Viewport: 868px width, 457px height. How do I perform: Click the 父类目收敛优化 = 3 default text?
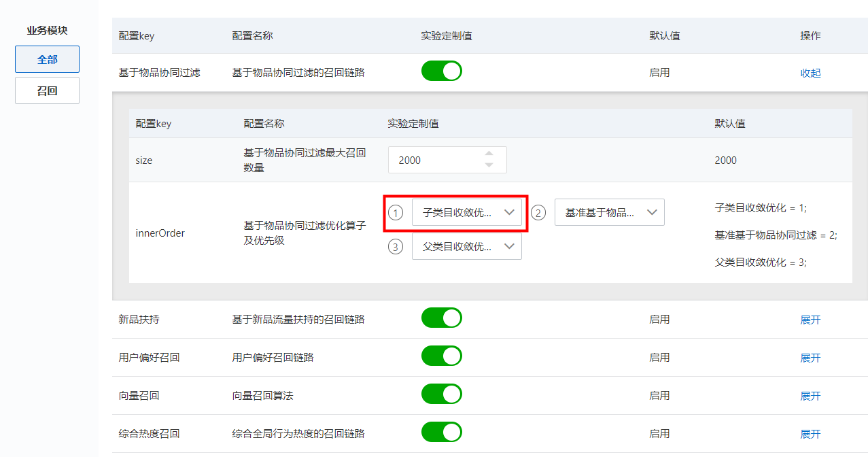click(761, 262)
